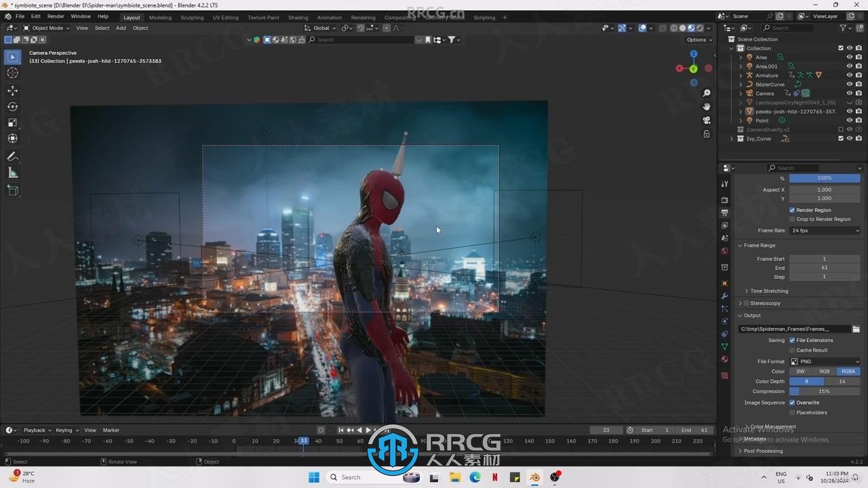Set Color Depth to 16
The image size is (868, 488).
pos(842,381)
